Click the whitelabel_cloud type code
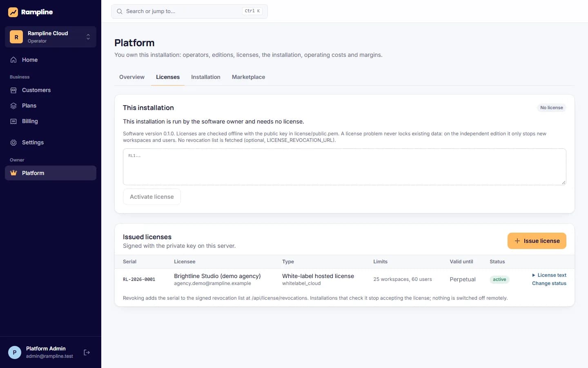This screenshot has height=368, width=588. pyautogui.click(x=301, y=283)
